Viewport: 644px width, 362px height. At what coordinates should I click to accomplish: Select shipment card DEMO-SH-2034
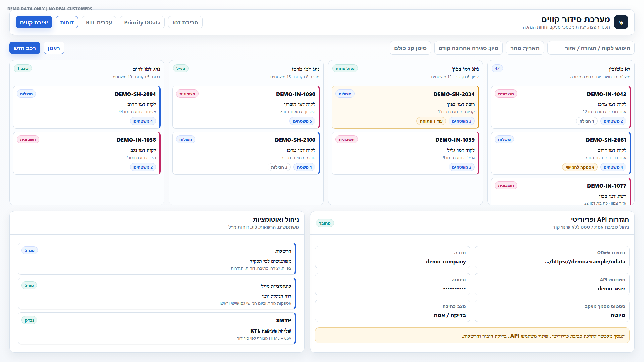pos(406,107)
